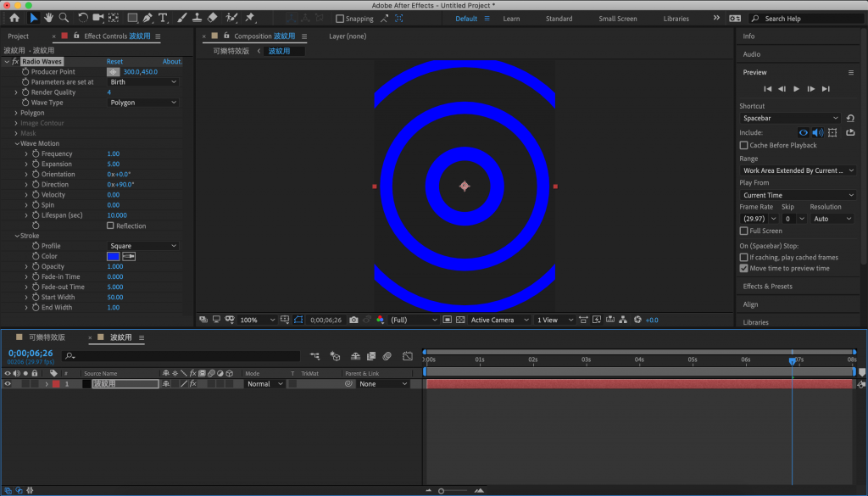Select the Rectangle shape tool

pos(132,18)
